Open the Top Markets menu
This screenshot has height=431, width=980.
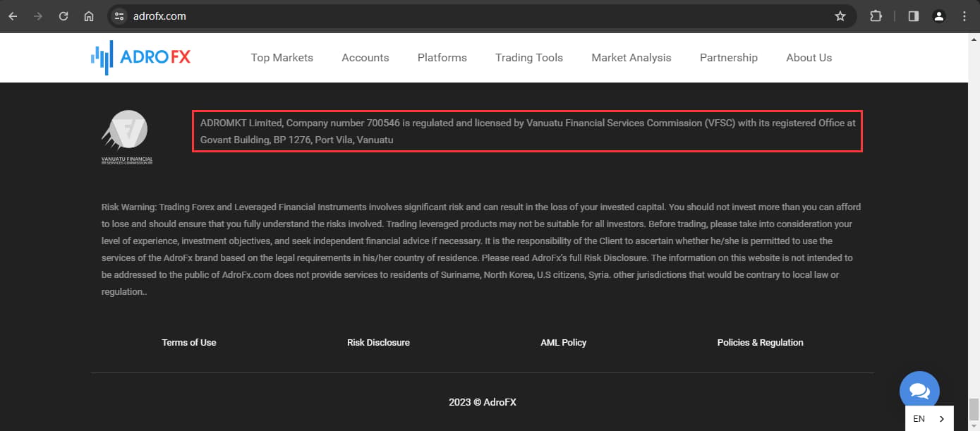click(282, 58)
